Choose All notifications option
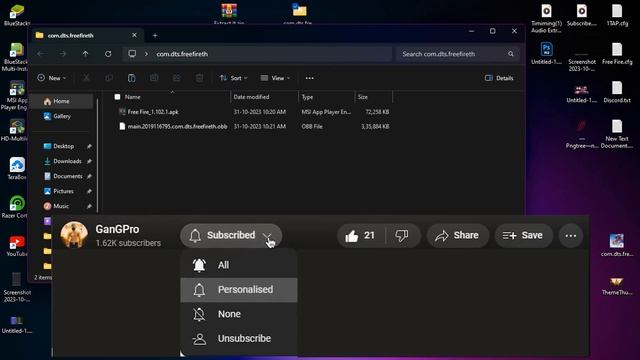The width and height of the screenshot is (640, 360). [x=239, y=265]
